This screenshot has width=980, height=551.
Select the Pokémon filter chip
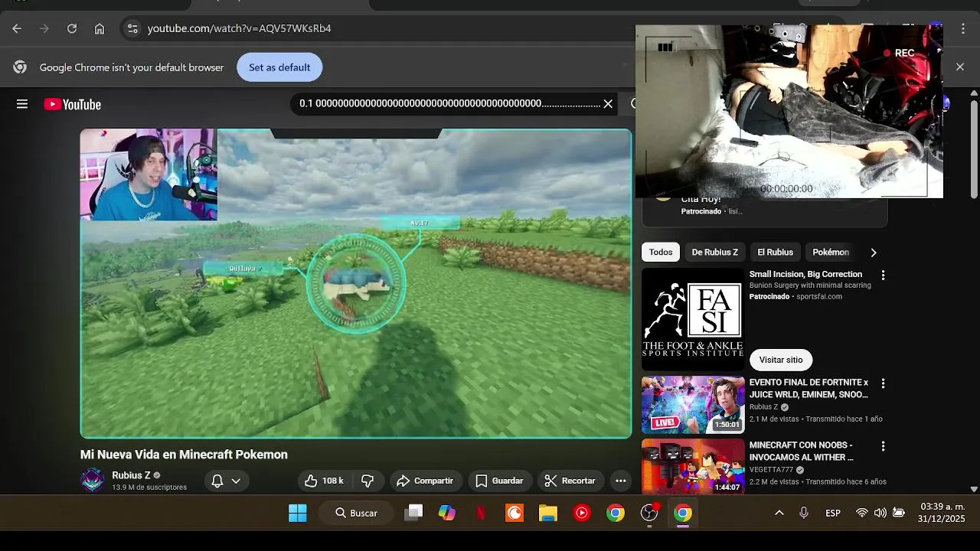click(831, 253)
